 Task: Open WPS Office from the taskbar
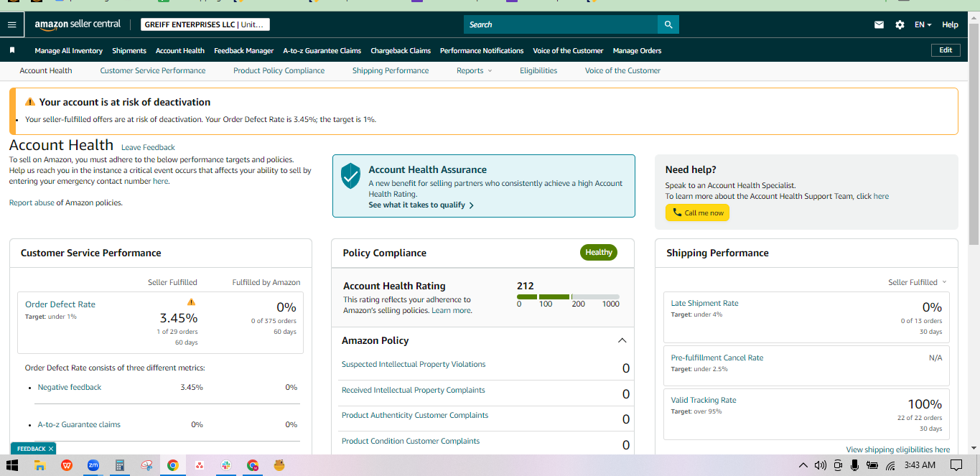pyautogui.click(x=67, y=465)
